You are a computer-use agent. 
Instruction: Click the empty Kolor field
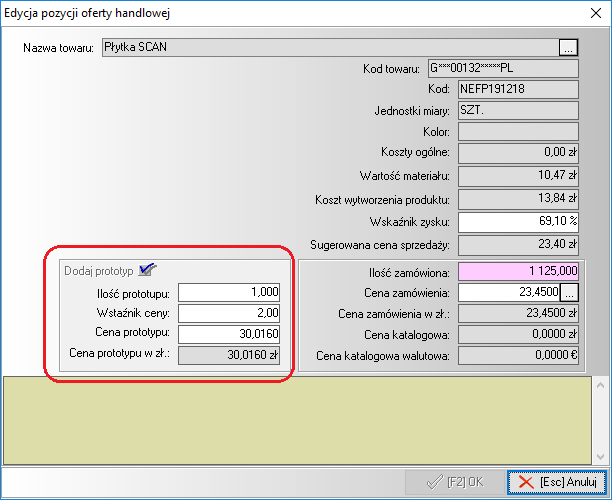(x=518, y=131)
